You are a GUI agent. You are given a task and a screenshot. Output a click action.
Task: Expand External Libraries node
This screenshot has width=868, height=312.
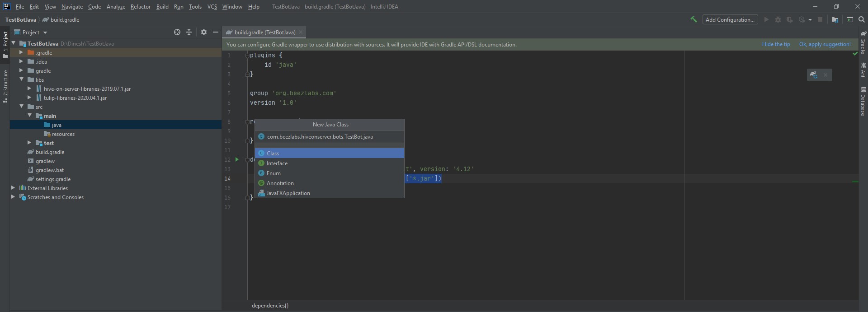13,188
